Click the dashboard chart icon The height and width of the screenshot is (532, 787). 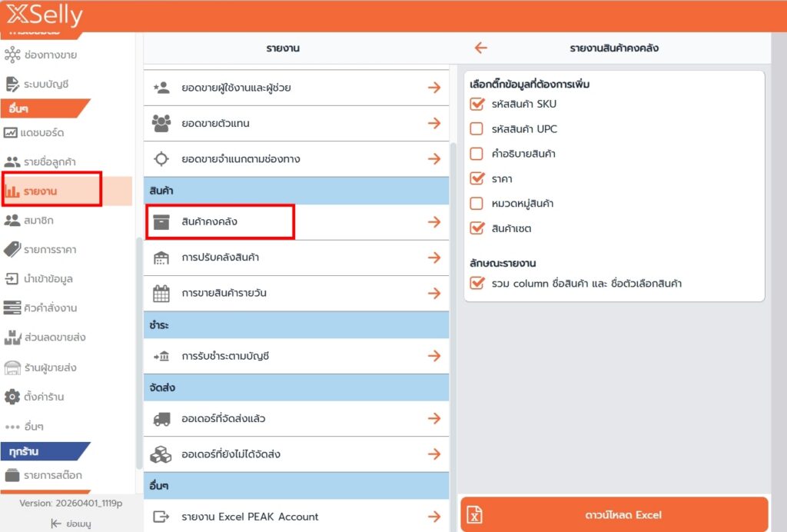[12, 133]
